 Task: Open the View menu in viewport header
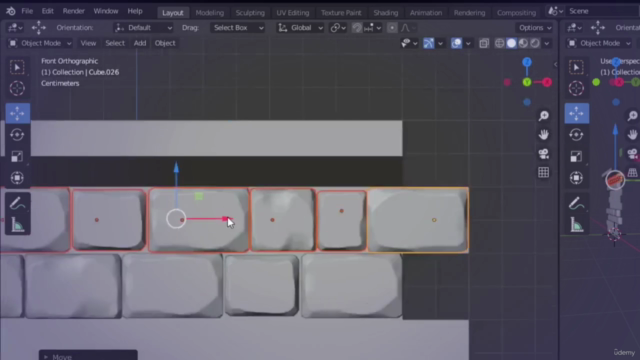pos(88,43)
